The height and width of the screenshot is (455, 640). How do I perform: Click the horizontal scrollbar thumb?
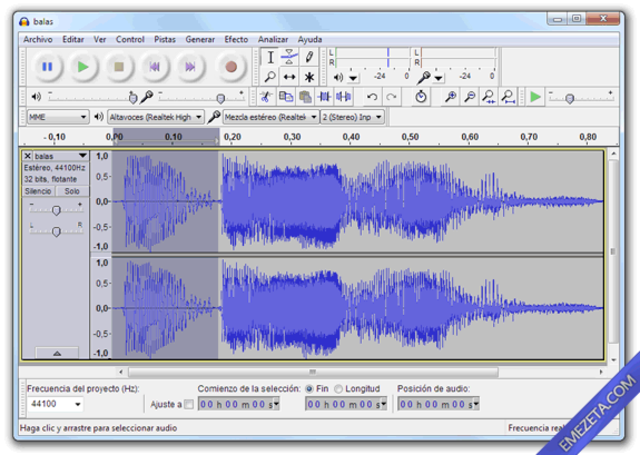point(313,372)
